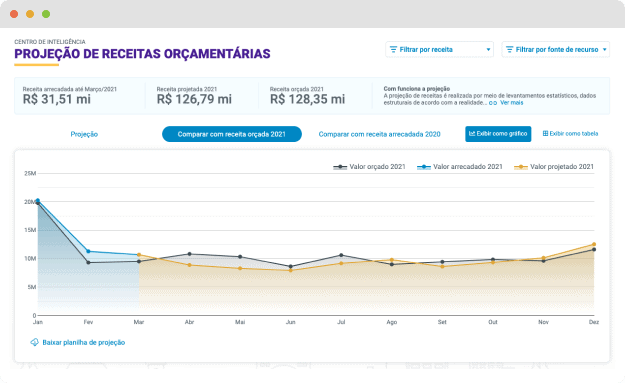This screenshot has width=625, height=383.
Task: Click the filter icon in Filtrar por fonte de recurso
Action: click(x=509, y=49)
